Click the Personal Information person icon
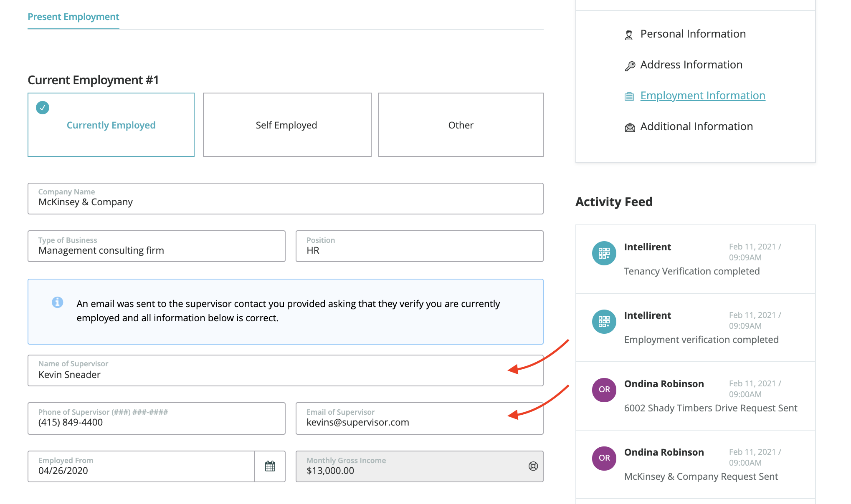 pos(629,35)
